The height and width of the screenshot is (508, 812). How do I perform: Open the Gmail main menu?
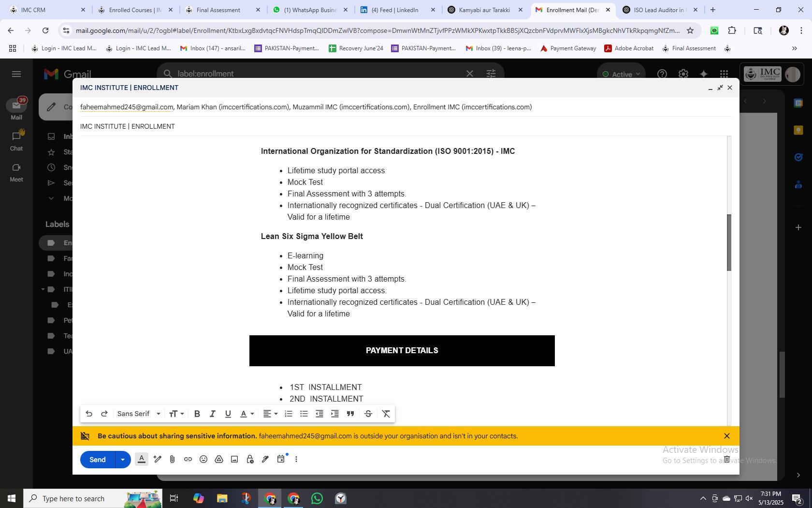pos(16,74)
